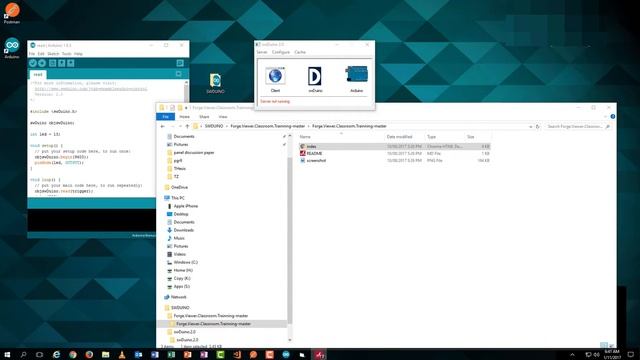Click the blue File tab in File Explorer
The image size is (640, 360).
click(165, 117)
